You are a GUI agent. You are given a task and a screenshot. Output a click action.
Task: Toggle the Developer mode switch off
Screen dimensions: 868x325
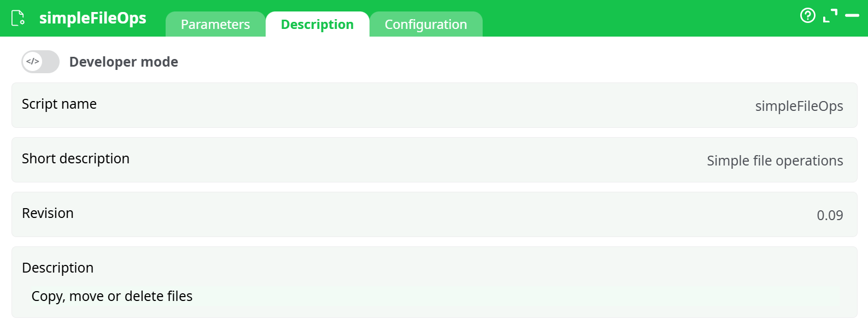[x=40, y=62]
